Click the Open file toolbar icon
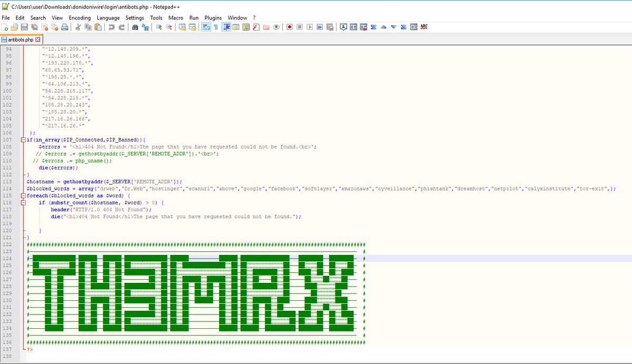This screenshot has height=364, width=632. coord(14,27)
